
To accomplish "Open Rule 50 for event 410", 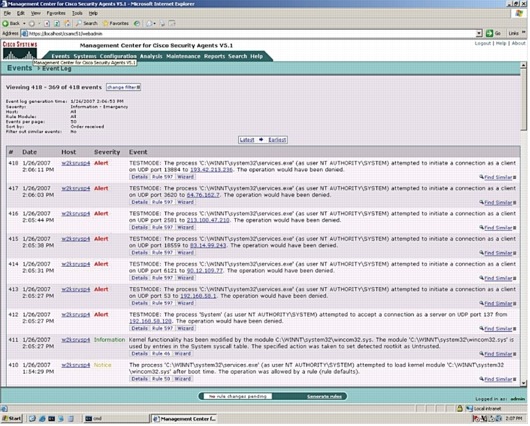I will click(161, 379).
